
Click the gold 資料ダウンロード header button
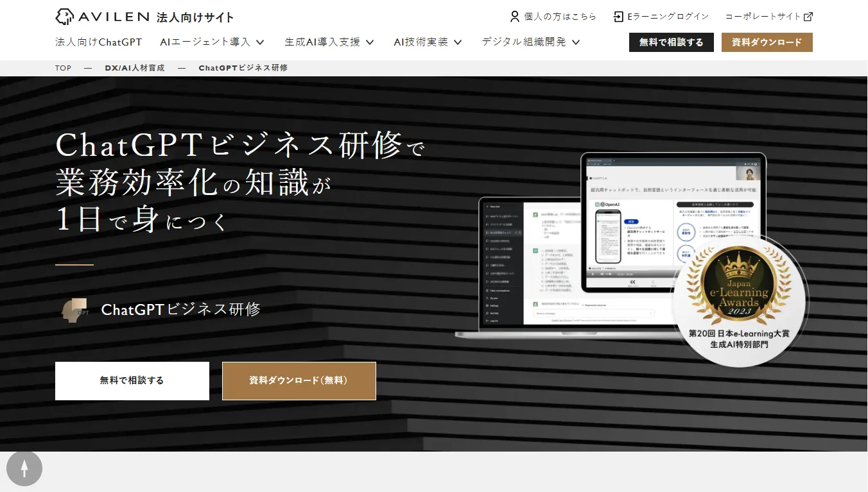(x=767, y=42)
